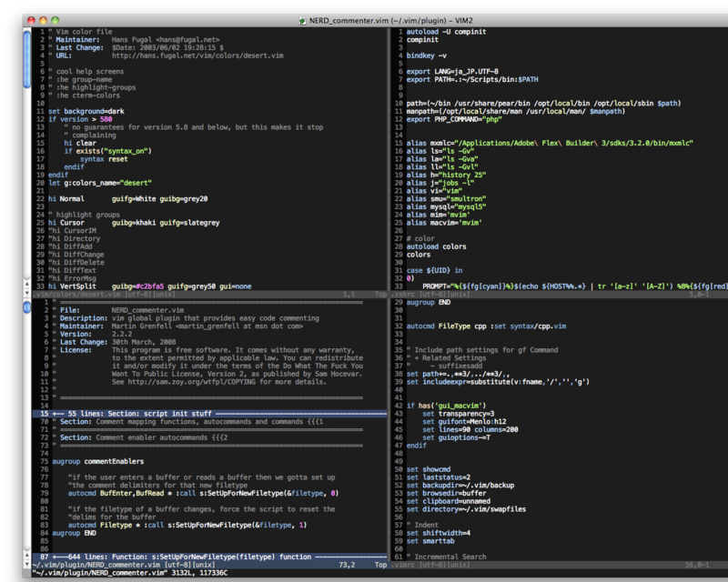This screenshot has height=582, width=728.
Task: Click the scroll-down arrow of the desert.vim pane
Action: [x=27, y=293]
